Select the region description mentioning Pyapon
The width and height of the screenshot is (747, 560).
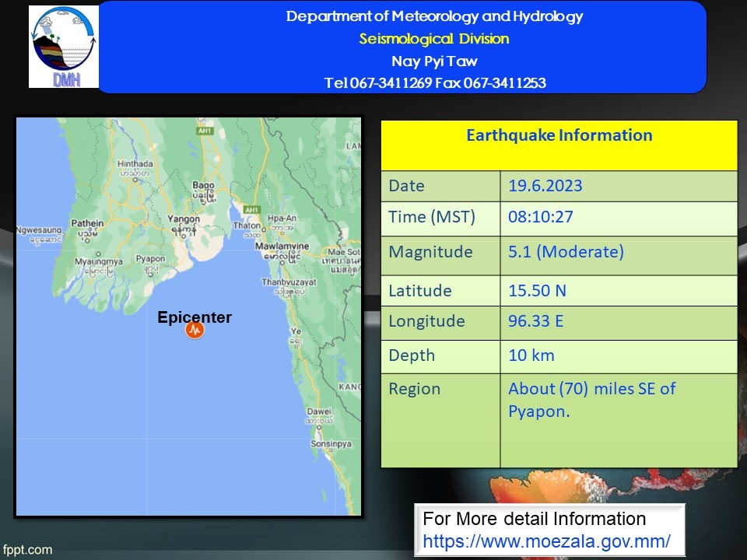click(591, 400)
